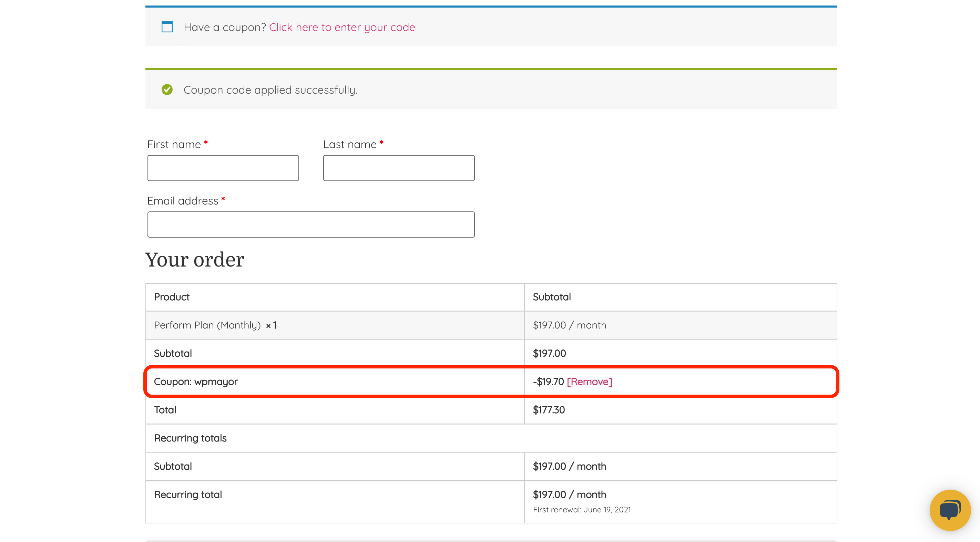Viewport: 980px width, 542px height.
Task: Select the Perform Plan (Monthly) product row
Action: point(207,325)
